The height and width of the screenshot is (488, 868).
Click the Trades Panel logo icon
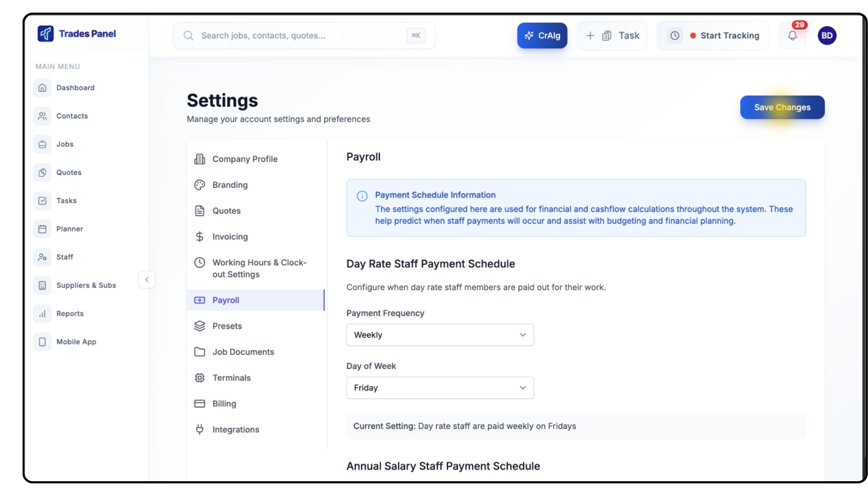coord(46,33)
